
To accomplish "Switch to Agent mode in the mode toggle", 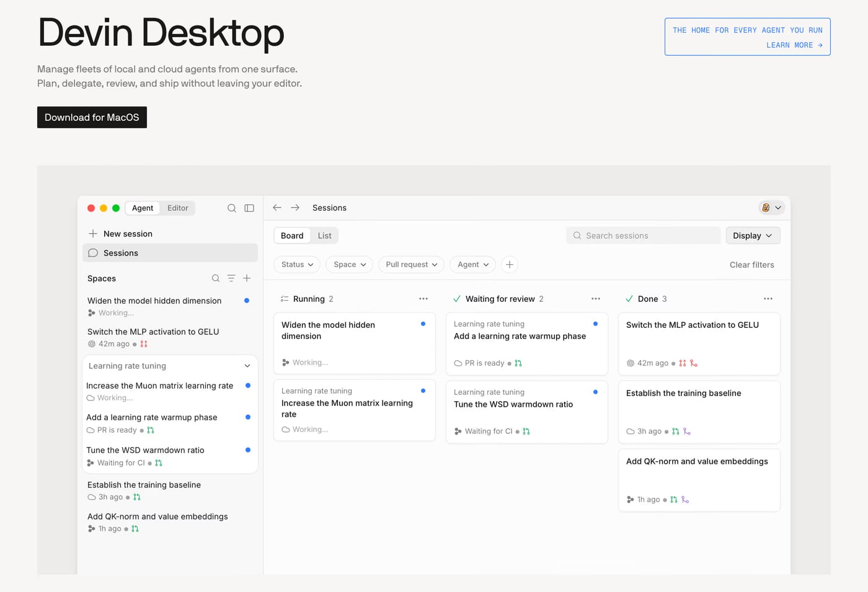I will (143, 208).
